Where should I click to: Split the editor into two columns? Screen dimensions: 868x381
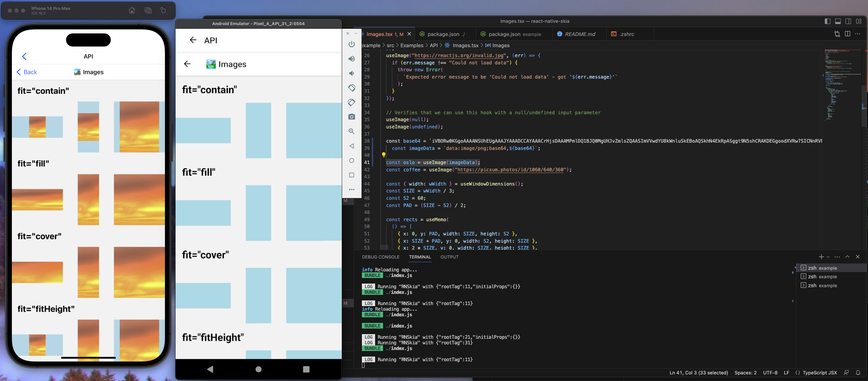[847, 34]
